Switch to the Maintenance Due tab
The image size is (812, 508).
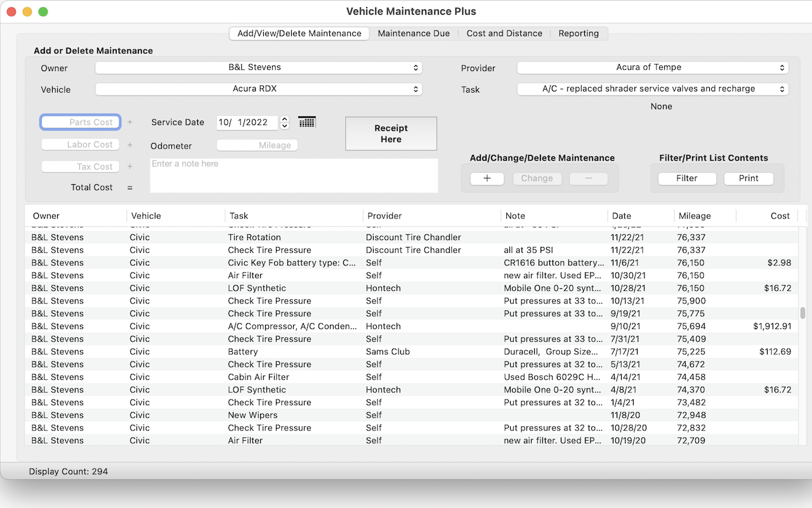414,33
